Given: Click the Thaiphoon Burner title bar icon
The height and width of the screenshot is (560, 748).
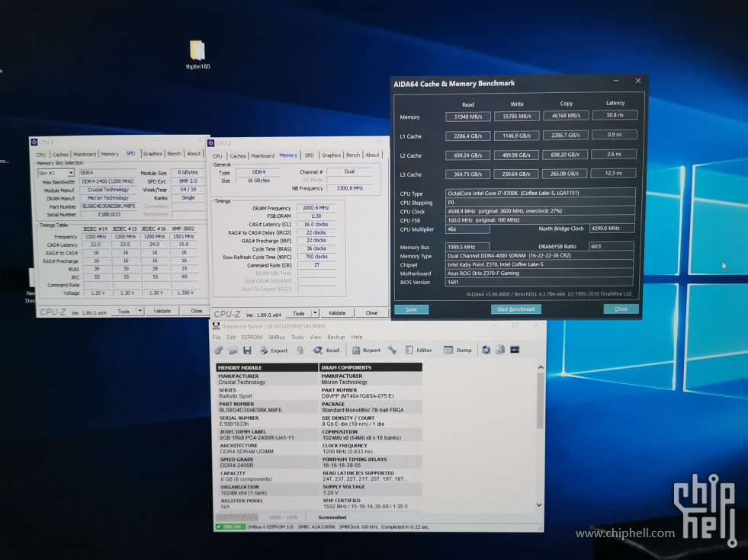Looking at the screenshot, I should (x=216, y=326).
